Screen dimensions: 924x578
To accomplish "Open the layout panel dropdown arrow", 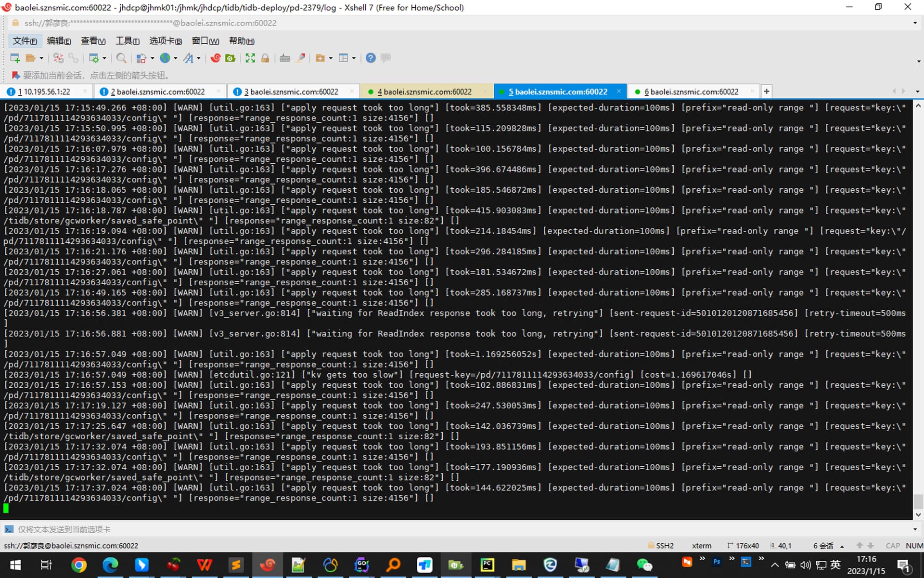I will click(x=354, y=58).
